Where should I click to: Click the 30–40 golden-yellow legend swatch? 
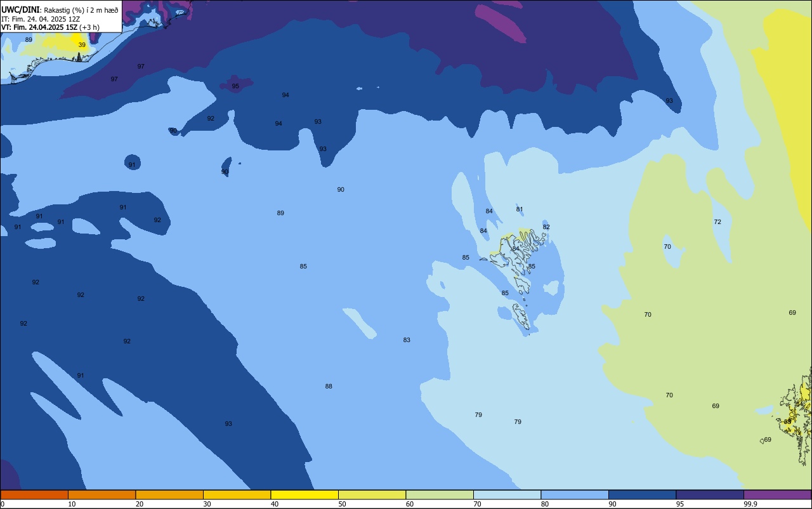pos(237,494)
